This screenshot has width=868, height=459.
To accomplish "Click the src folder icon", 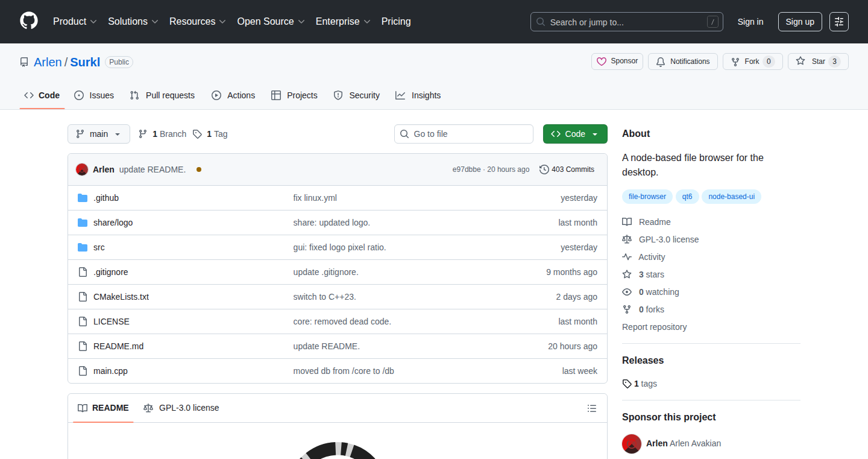I will (83, 247).
